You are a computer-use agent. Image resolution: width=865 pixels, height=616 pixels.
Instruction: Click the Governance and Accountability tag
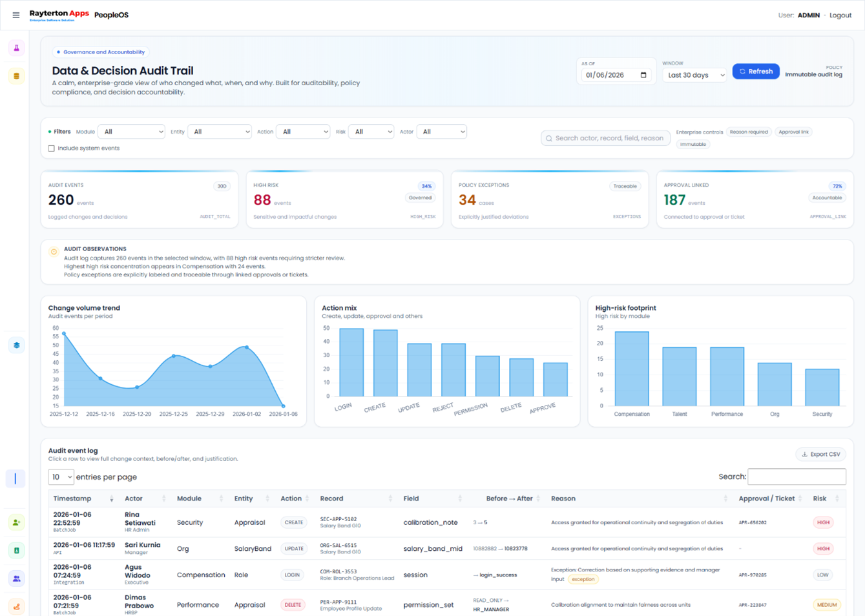click(101, 52)
